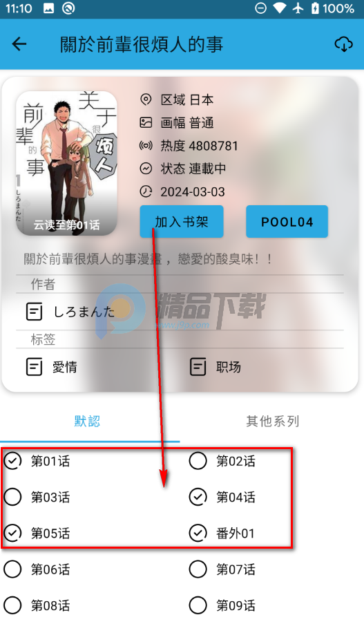Switch to the 其他系列 tab

point(273,421)
